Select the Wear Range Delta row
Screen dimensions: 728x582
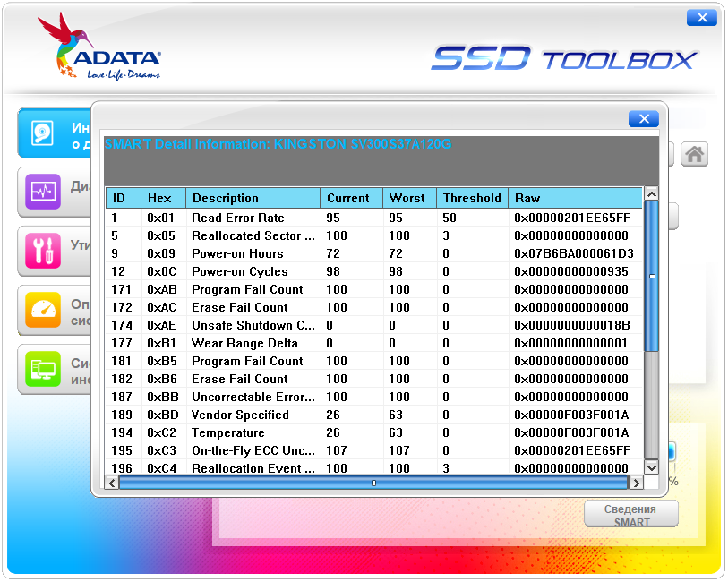coord(374,344)
